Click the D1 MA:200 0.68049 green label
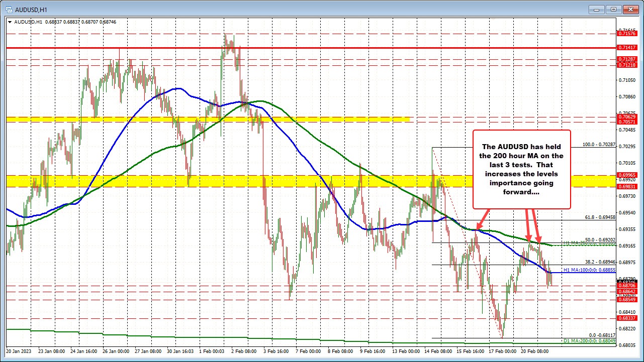The height and width of the screenshot is (362, 644). point(588,341)
